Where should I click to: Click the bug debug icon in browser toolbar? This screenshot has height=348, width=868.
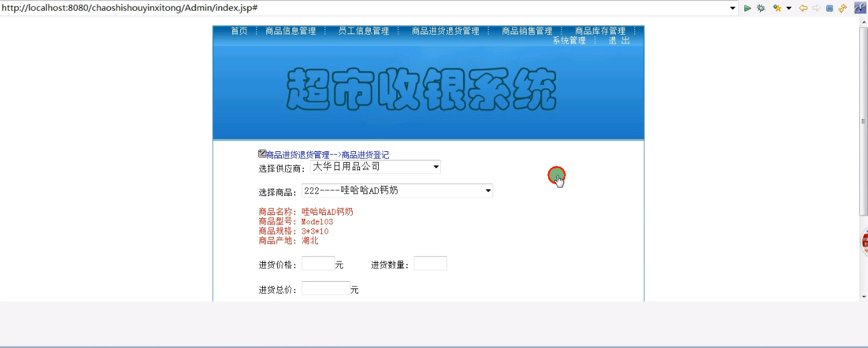[x=761, y=8]
